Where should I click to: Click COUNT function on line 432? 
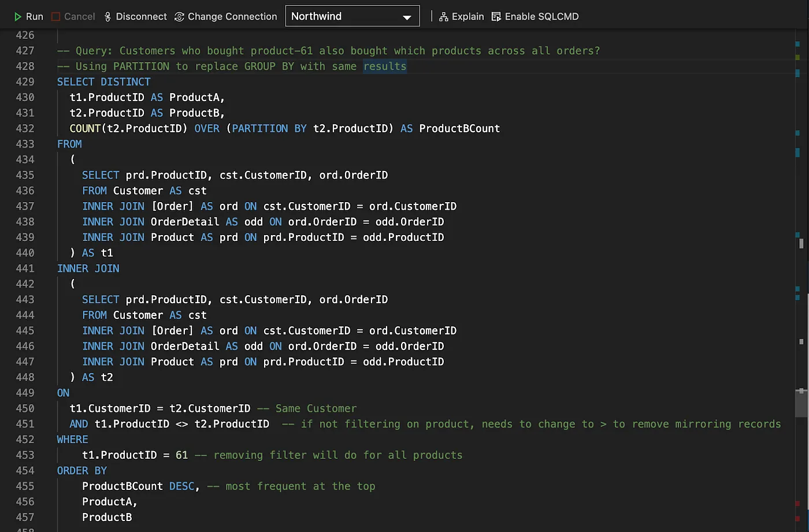[85, 129]
